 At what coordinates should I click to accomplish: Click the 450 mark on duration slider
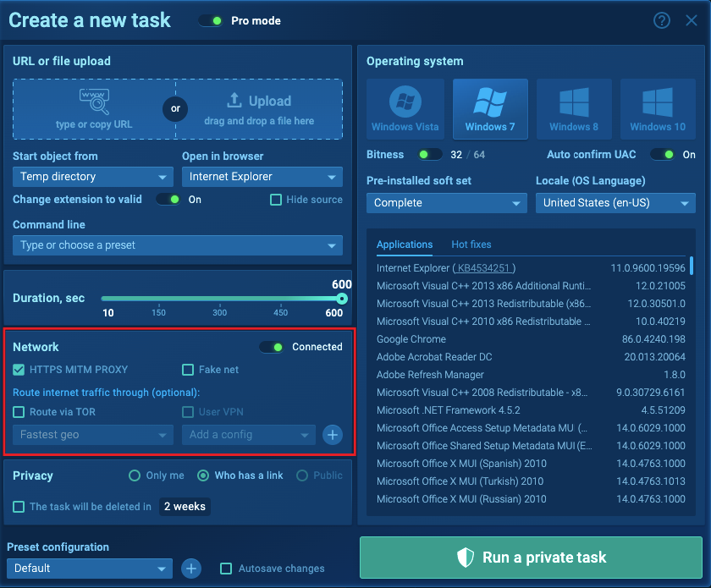tap(280, 312)
